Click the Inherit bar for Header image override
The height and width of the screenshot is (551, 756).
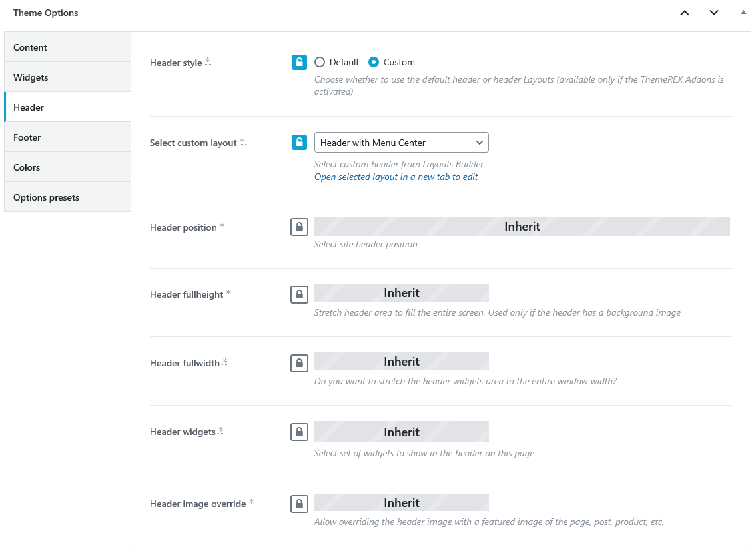click(401, 503)
